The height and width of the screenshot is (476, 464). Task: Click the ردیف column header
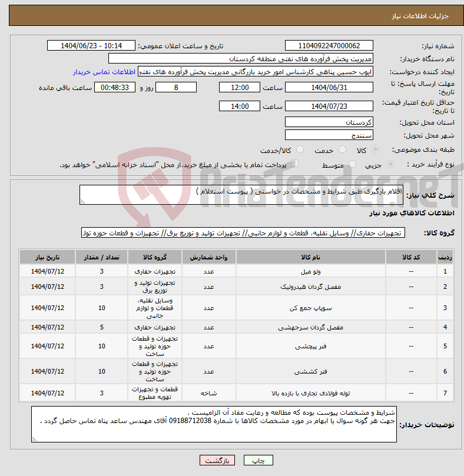445,257
